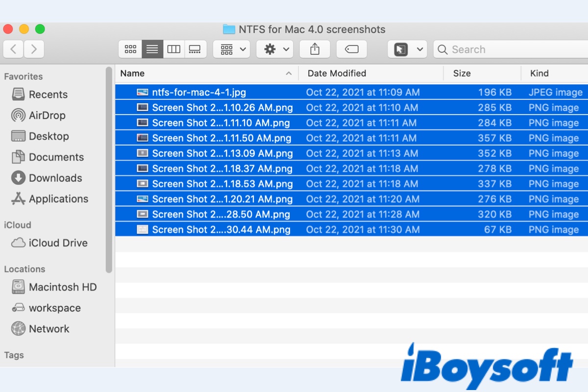This screenshot has height=392, width=588.
Task: Switch to column view
Action: (174, 49)
